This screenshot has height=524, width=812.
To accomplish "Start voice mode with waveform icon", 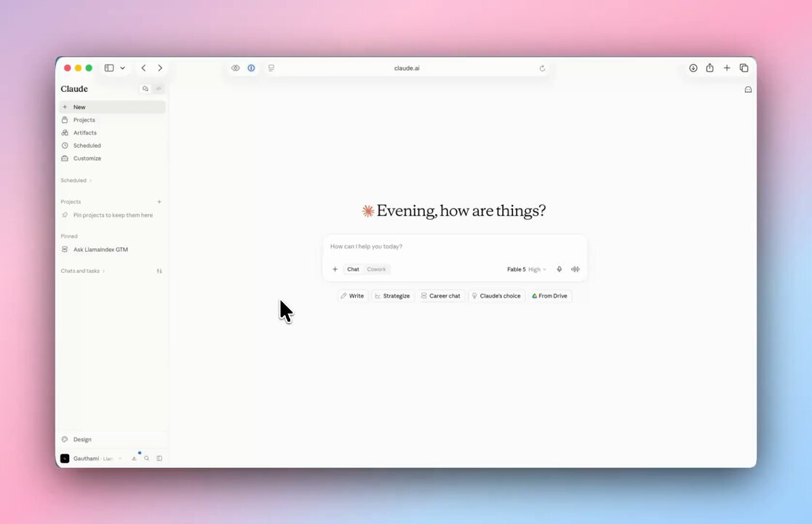I will pyautogui.click(x=576, y=269).
